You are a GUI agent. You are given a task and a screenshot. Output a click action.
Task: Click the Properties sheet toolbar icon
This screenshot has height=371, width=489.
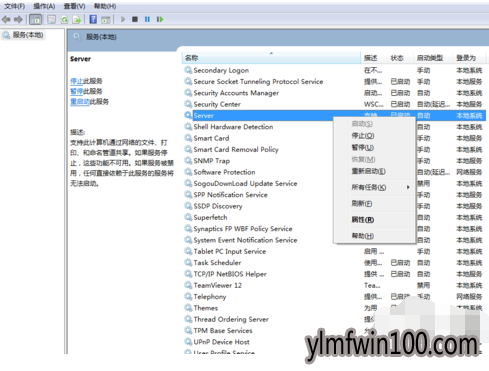(51, 20)
